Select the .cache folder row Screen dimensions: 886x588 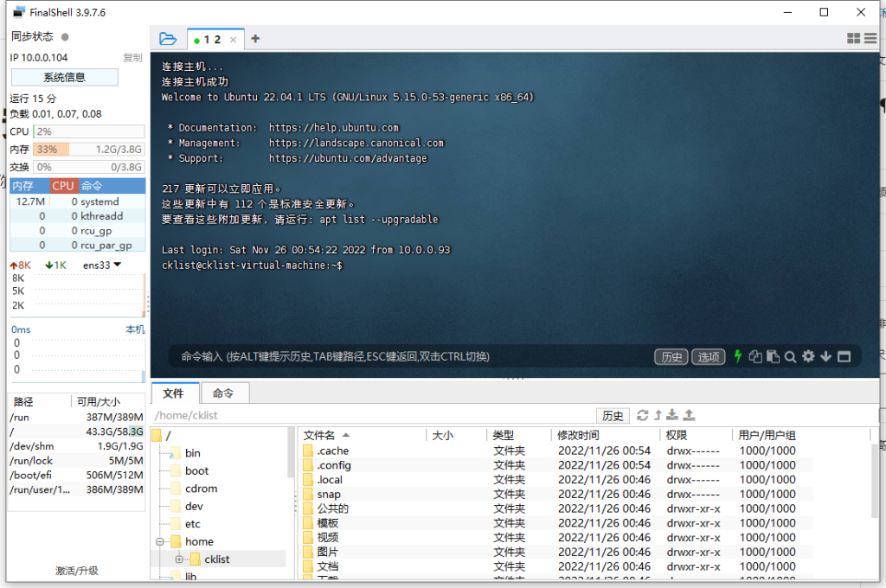tap(557, 451)
